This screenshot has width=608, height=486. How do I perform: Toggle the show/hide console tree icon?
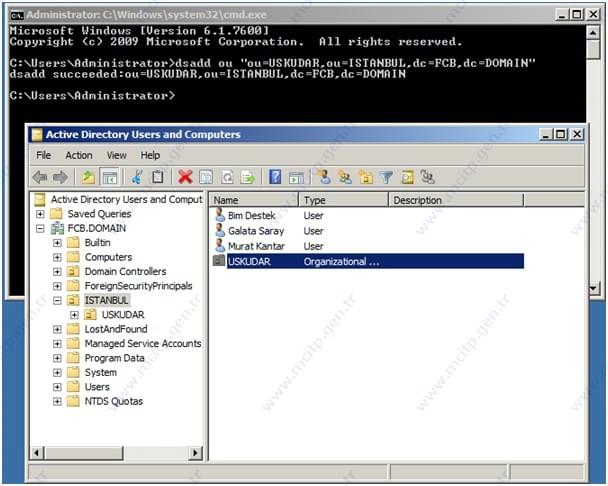tap(109, 177)
